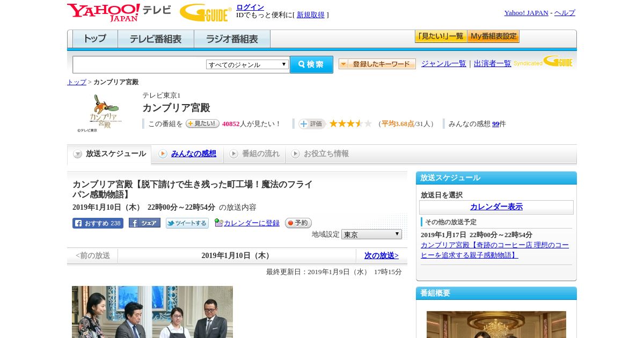Open the 99 impressions count link
The height and width of the screenshot is (338, 644).
495,124
